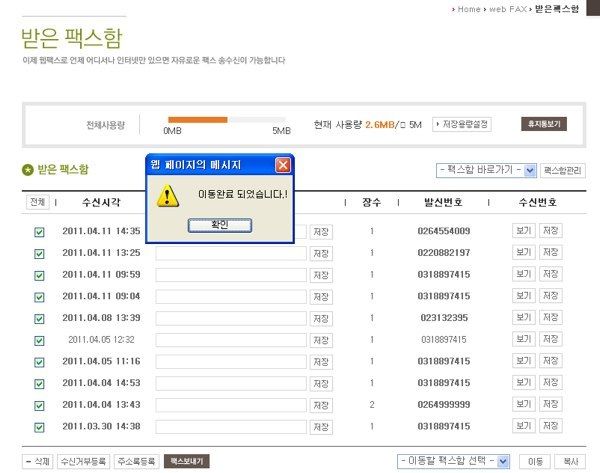View the fax from 023132395
The width and height of the screenshot is (600, 473).
click(523, 318)
